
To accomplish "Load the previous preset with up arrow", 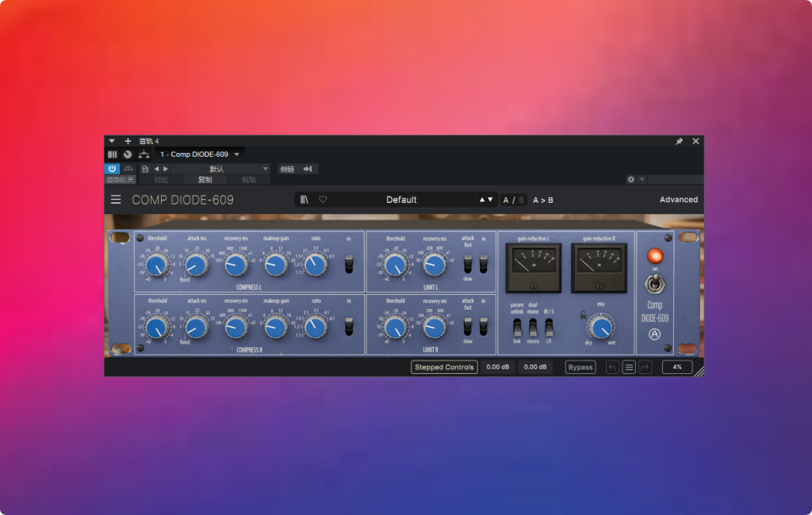I will pos(481,200).
